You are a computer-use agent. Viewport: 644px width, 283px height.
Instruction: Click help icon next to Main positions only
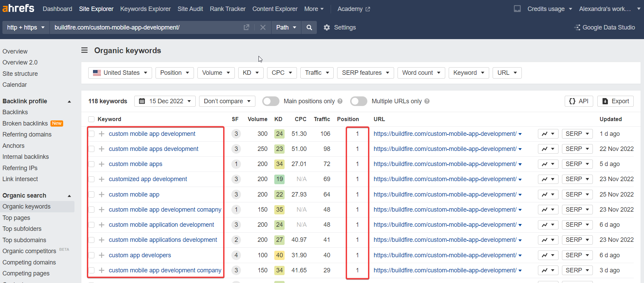pos(340,101)
